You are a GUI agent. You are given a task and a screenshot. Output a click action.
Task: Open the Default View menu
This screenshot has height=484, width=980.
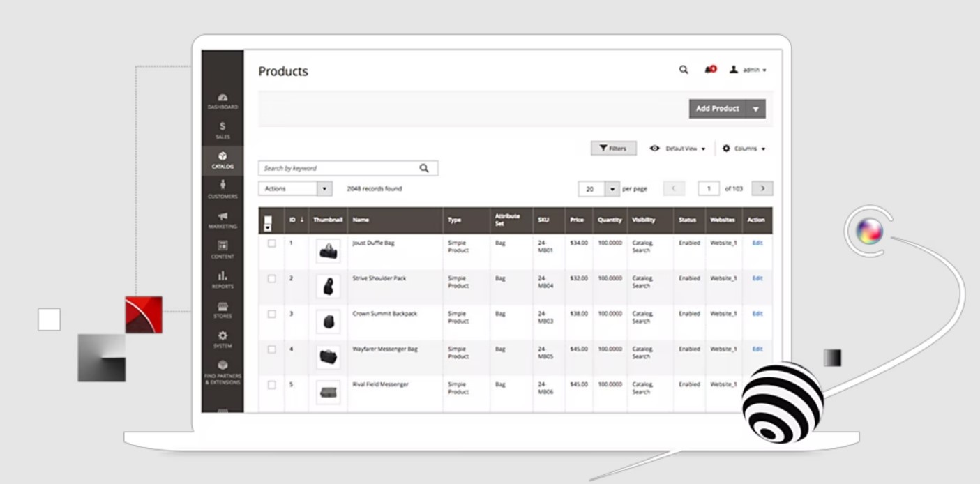(677, 149)
